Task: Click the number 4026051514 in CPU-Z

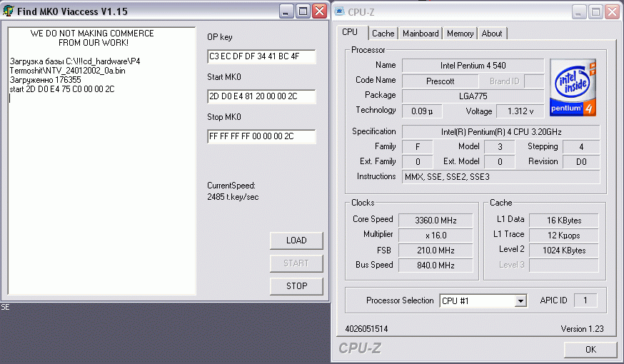Action: pyautogui.click(x=366, y=328)
